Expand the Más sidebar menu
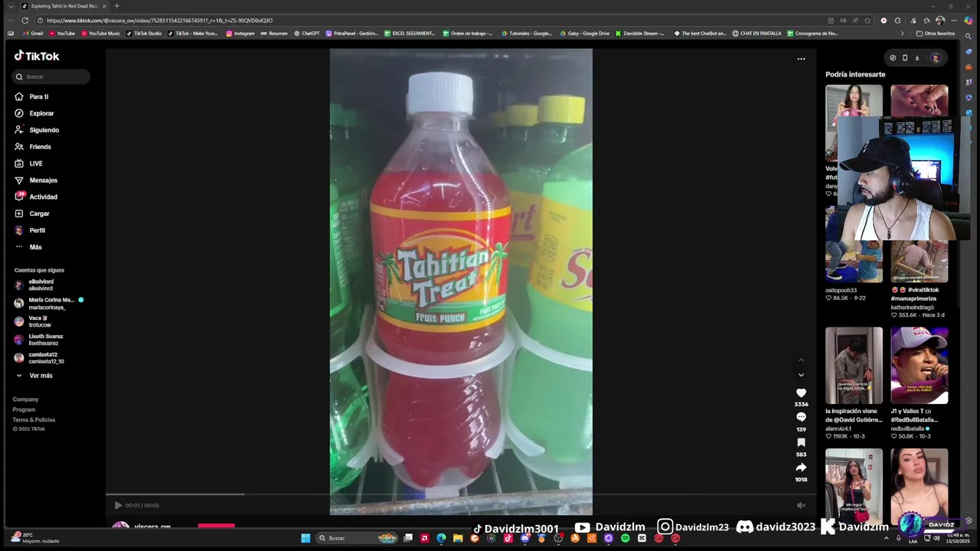The height and width of the screenshot is (551, 980). click(28, 247)
